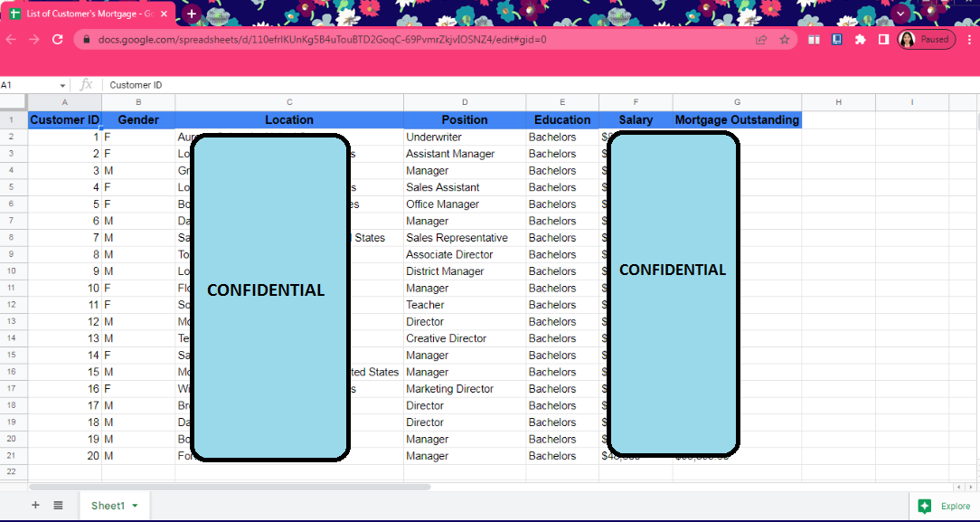
Task: Click the blue extension icon beside the puzzle
Action: 837,40
